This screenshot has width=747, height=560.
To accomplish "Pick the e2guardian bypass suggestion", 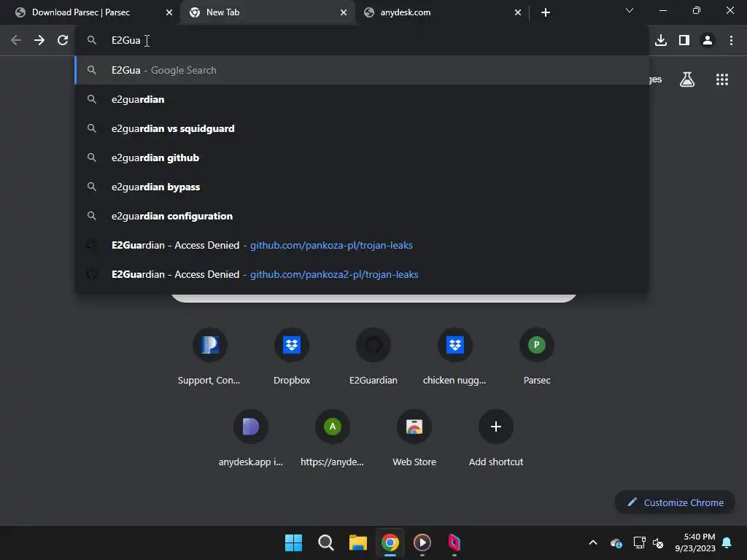I will coord(362,187).
